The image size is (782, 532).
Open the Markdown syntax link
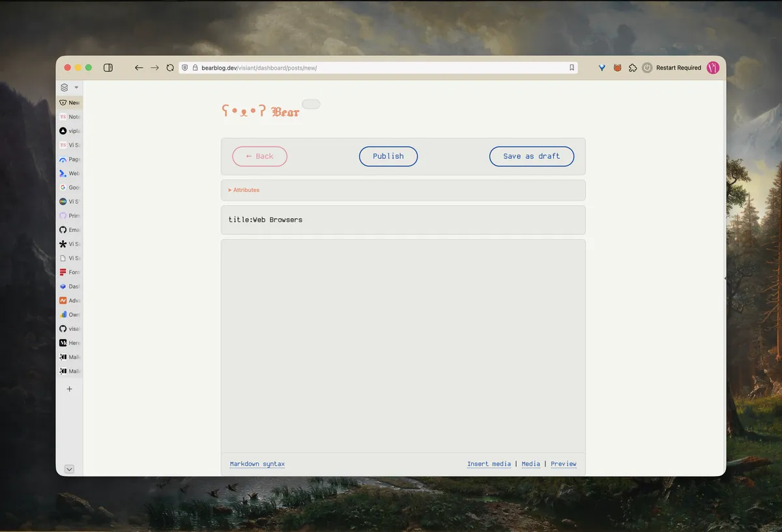[257, 464]
